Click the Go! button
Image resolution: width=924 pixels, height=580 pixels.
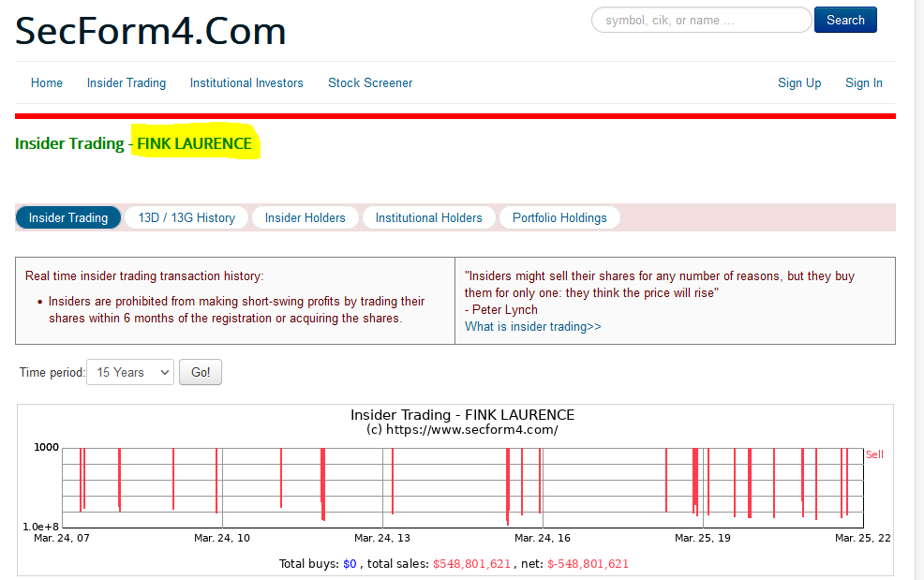201,372
